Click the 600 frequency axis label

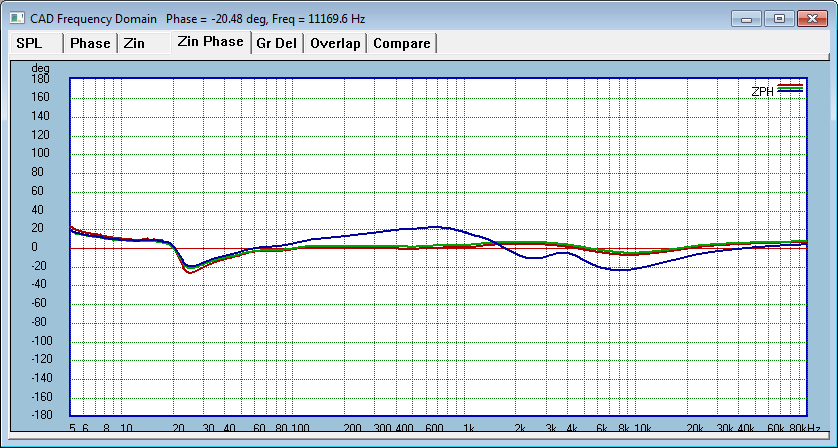click(x=434, y=428)
